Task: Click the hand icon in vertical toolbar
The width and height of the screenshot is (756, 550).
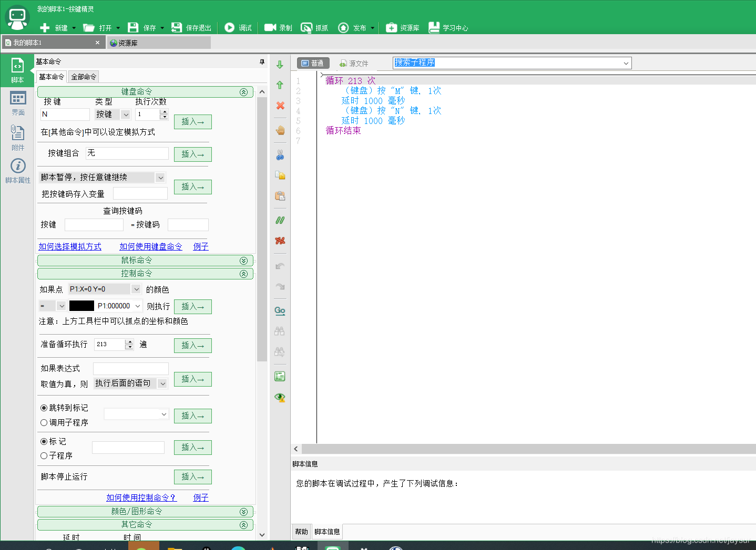Action: click(280, 130)
